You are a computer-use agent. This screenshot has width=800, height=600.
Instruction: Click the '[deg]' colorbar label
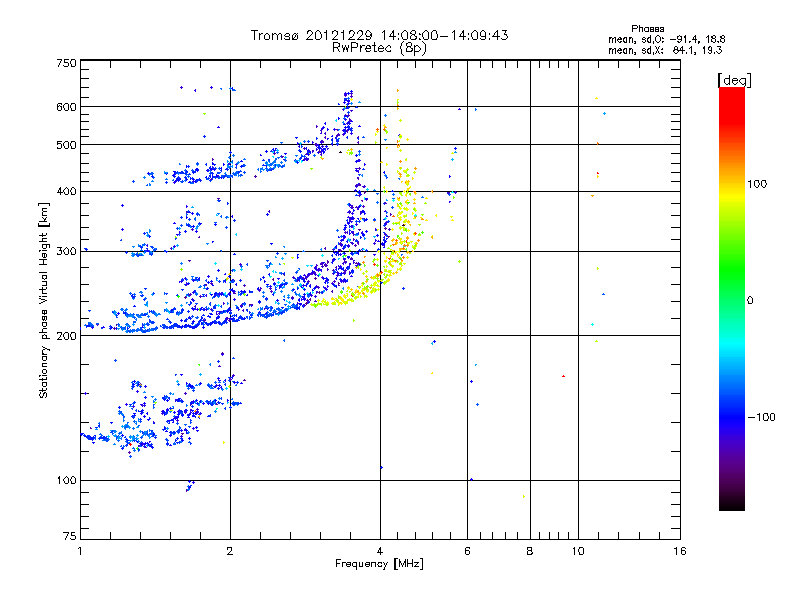(x=734, y=80)
